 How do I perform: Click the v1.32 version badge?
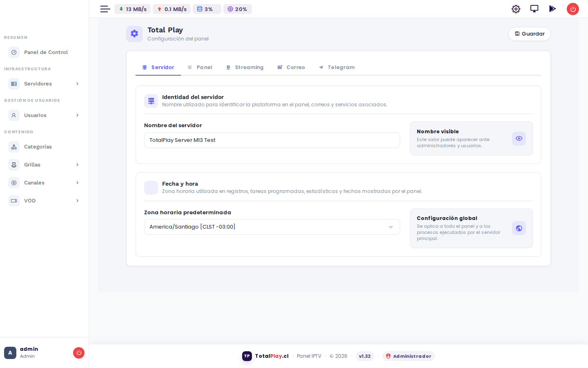pyautogui.click(x=365, y=356)
